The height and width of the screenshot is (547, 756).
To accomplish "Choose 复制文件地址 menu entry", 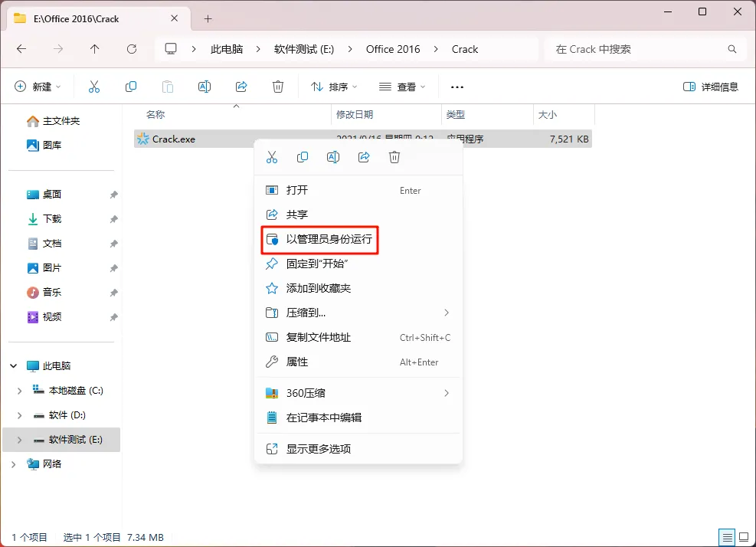I will 358,337.
